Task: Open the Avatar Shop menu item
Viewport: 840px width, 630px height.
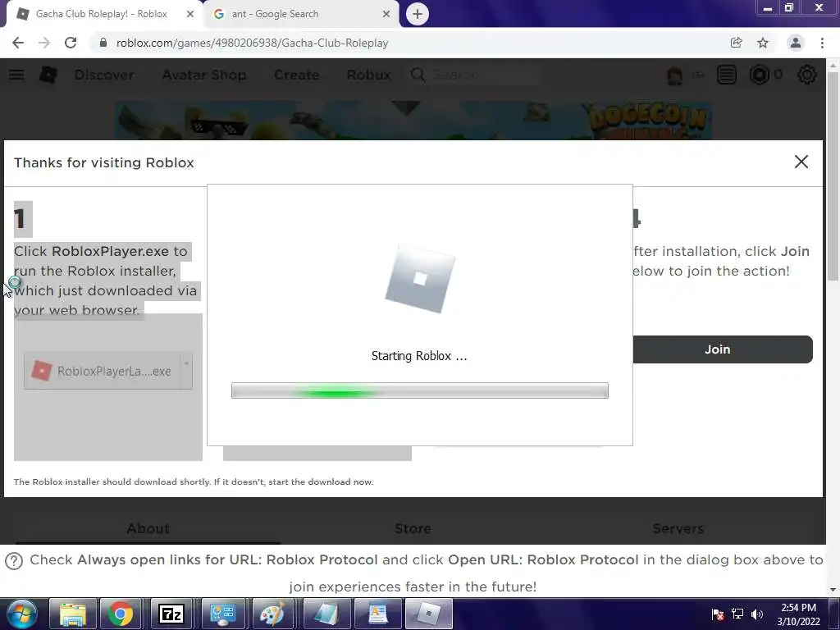Action: (x=204, y=75)
